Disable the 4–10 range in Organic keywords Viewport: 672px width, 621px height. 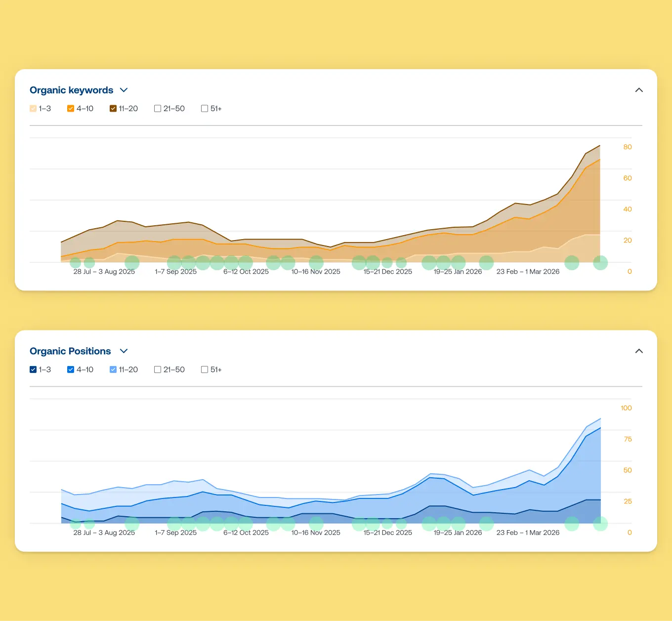(71, 108)
